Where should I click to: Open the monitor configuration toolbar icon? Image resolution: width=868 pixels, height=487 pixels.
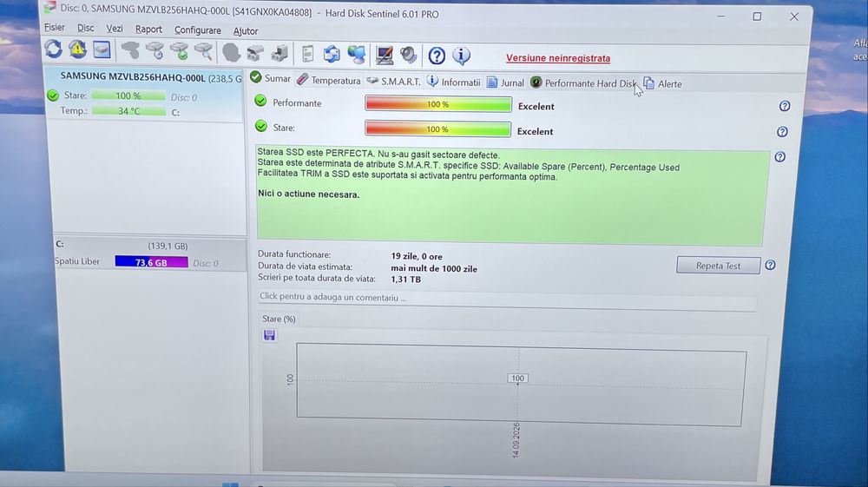coord(385,55)
